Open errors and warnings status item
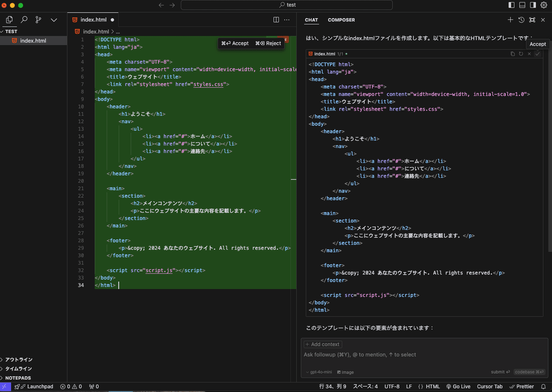 71,387
